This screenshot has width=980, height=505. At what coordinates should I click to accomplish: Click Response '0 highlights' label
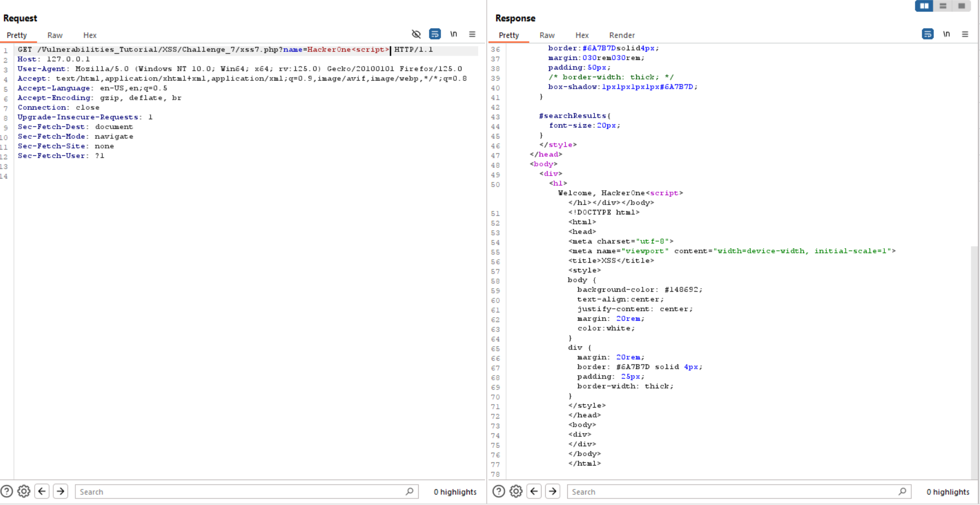(x=948, y=492)
